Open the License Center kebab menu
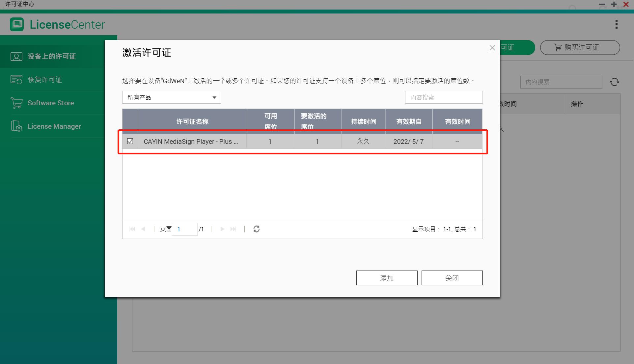 pos(616,24)
